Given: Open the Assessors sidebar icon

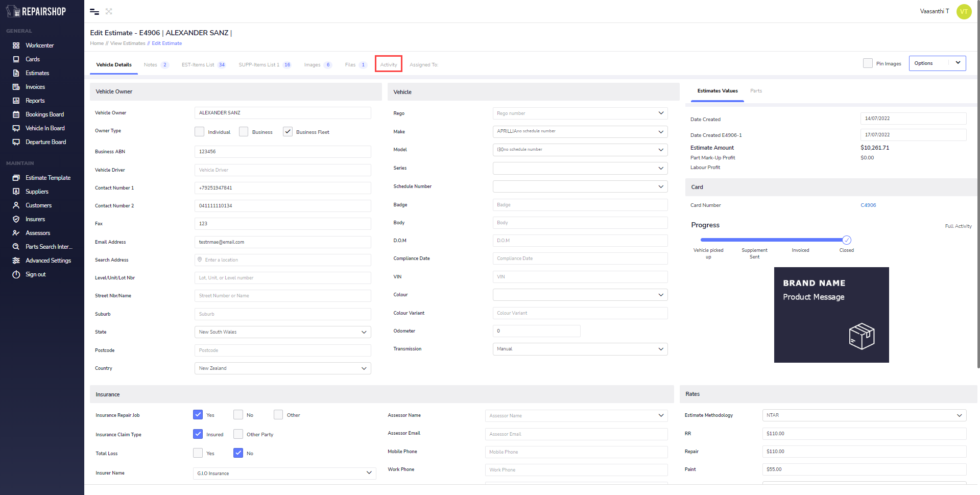Looking at the screenshot, I should tap(16, 233).
